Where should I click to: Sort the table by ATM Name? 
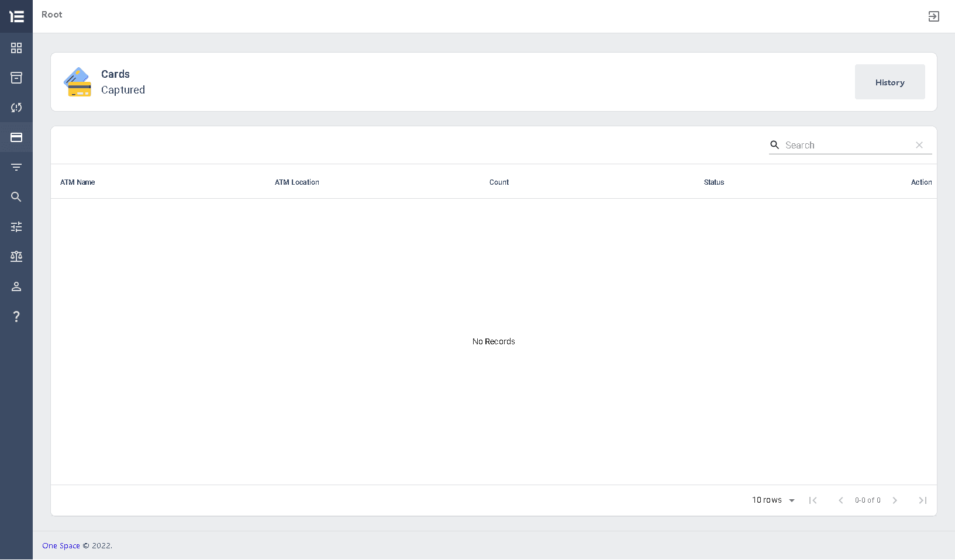tap(77, 182)
